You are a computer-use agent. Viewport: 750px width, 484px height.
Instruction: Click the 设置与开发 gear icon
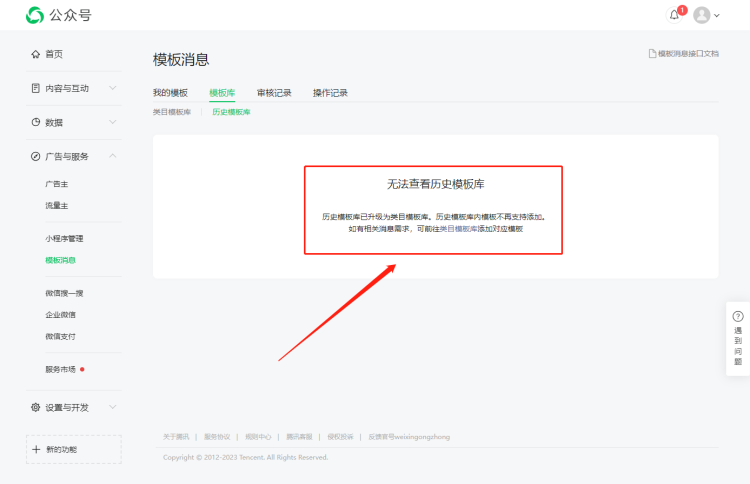[36, 407]
